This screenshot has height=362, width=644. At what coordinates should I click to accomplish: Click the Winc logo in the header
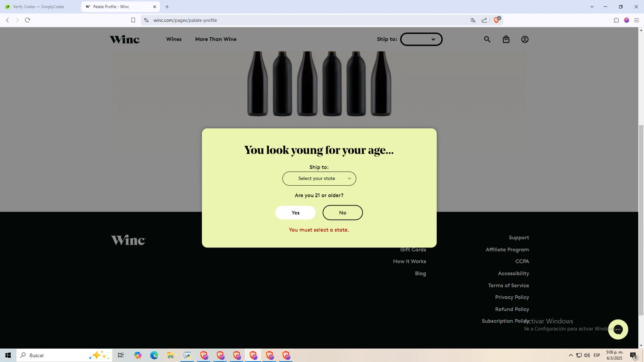coord(125,39)
